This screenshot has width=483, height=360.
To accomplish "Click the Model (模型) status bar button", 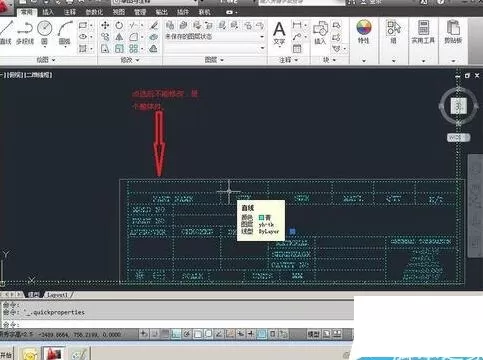I will (x=313, y=334).
